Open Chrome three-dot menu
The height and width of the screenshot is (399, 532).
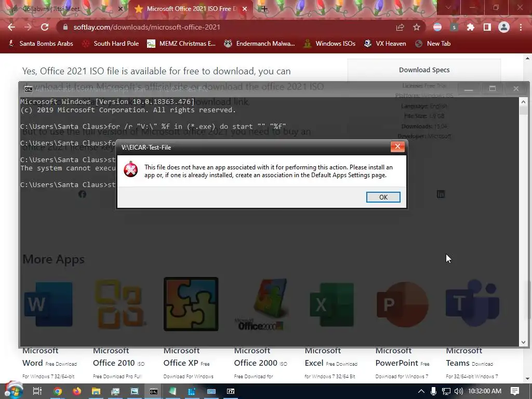pos(521,27)
